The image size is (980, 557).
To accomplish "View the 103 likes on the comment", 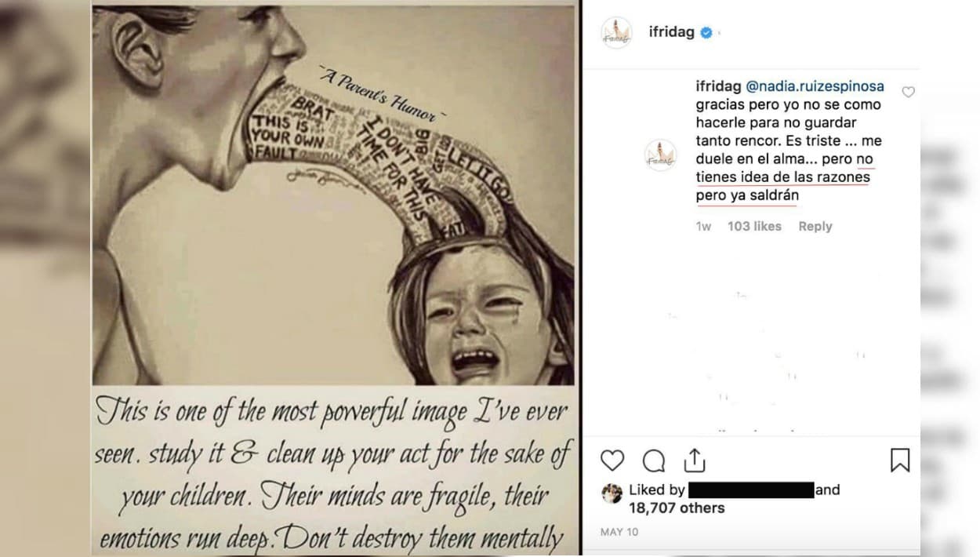I will 757,226.
